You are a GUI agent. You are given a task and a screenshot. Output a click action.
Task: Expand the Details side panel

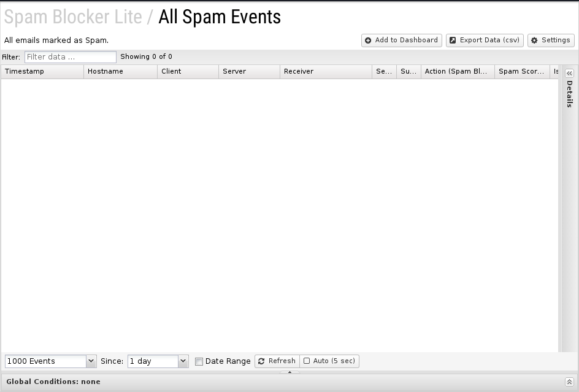click(x=569, y=73)
